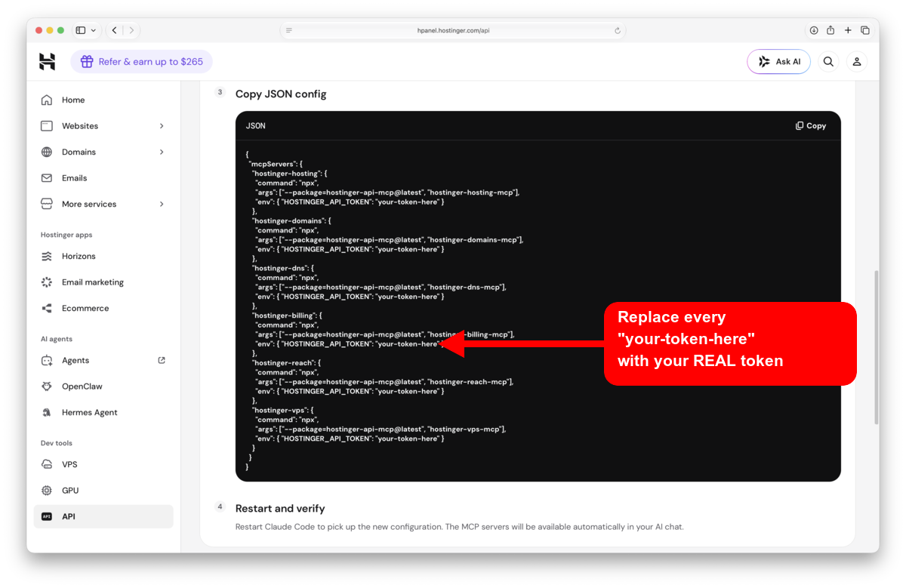The width and height of the screenshot is (906, 588).
Task: Click the Domains globe icon
Action: (47, 152)
